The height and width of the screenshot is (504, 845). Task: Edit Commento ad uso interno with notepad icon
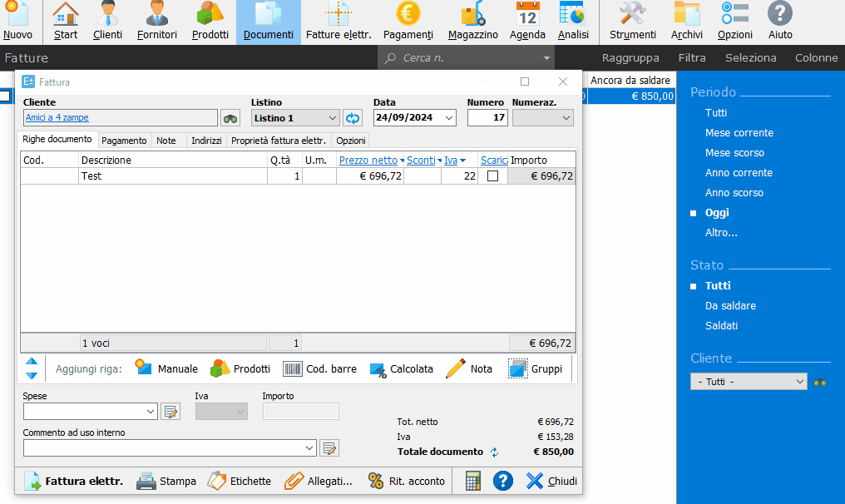[x=329, y=448]
